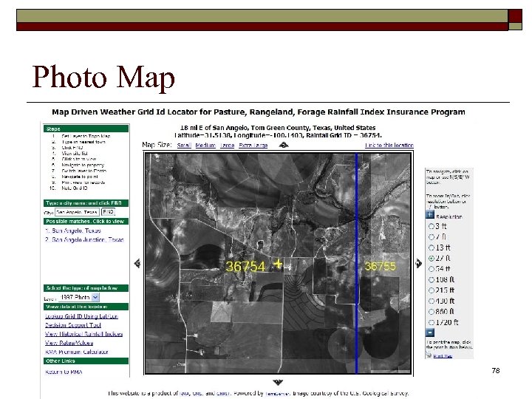Screen dimensions: 532x399
Task: Open the View Rates/Values link
Action: point(69,343)
